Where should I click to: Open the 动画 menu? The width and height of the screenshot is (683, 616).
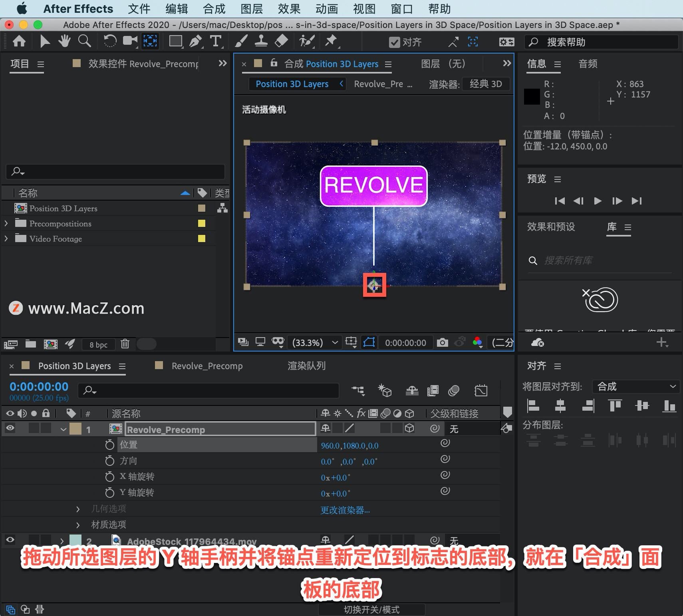point(327,9)
